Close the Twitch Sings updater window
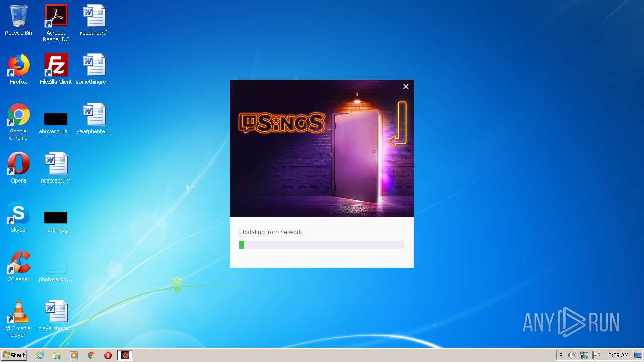The width and height of the screenshot is (644, 362). pyautogui.click(x=406, y=87)
